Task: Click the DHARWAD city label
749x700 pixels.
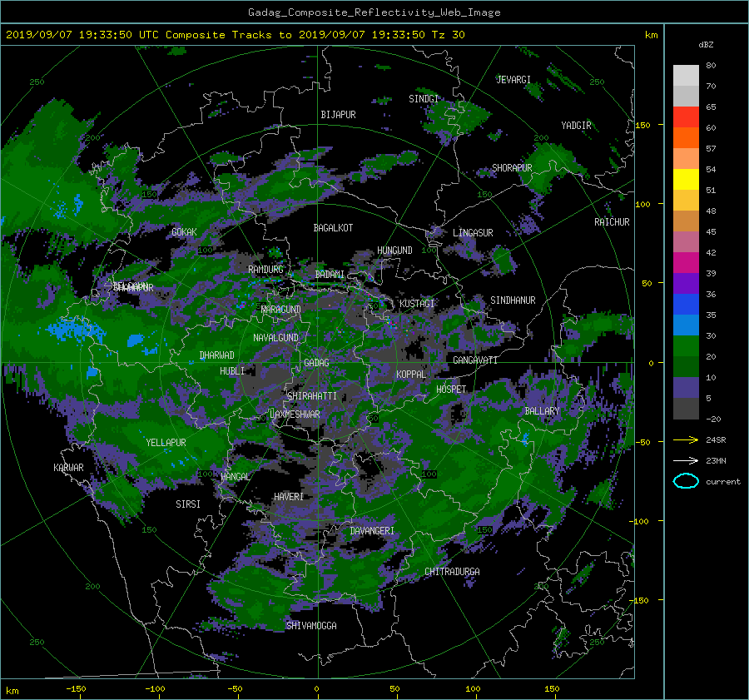Action: pos(217,355)
